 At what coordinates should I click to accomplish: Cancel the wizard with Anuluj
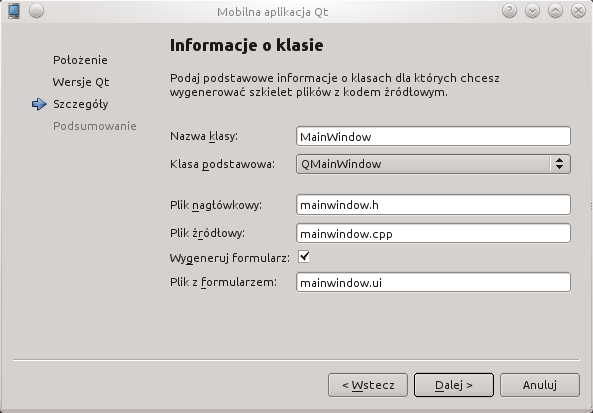point(540,385)
